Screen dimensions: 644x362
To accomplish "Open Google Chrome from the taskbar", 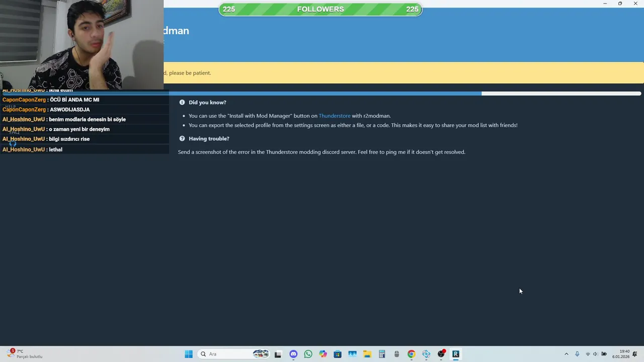I will coord(411,354).
